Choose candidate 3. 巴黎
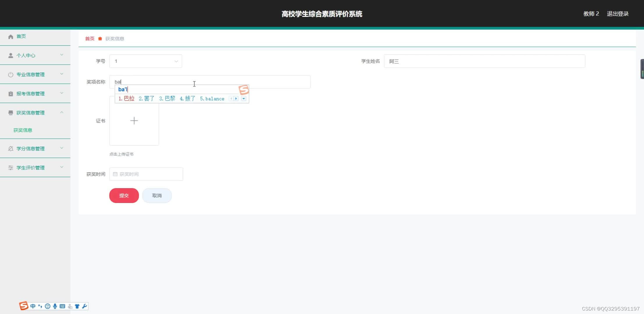The image size is (644, 314). point(167,99)
